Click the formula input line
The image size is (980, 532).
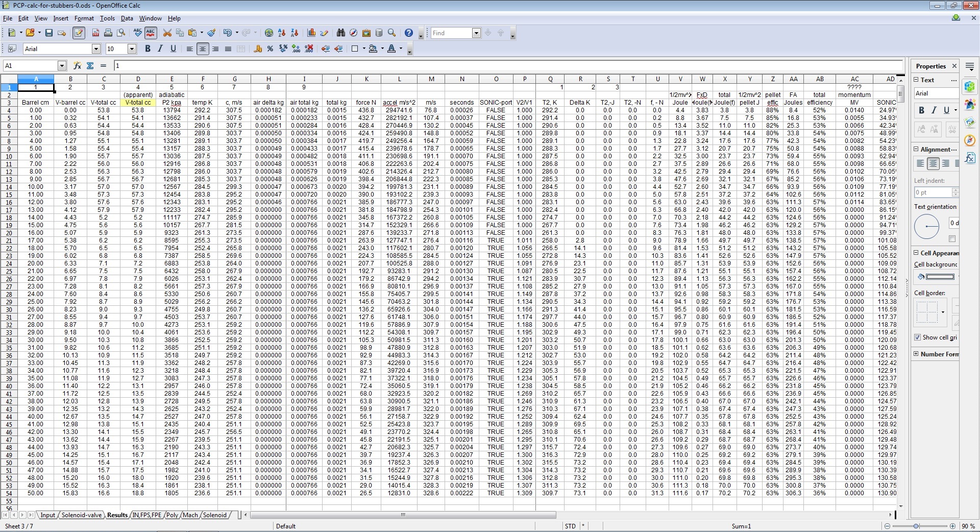(x=508, y=66)
